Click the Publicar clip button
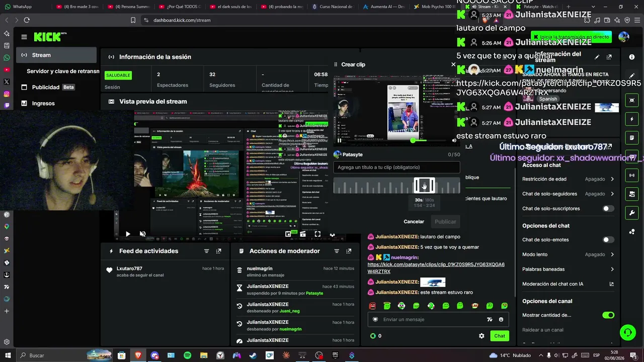 (x=445, y=221)
